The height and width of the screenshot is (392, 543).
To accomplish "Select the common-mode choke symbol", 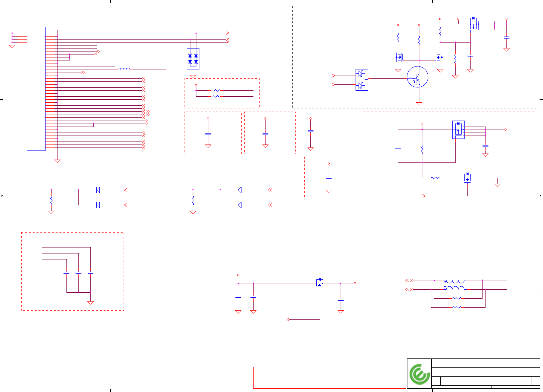I will 454,285.
